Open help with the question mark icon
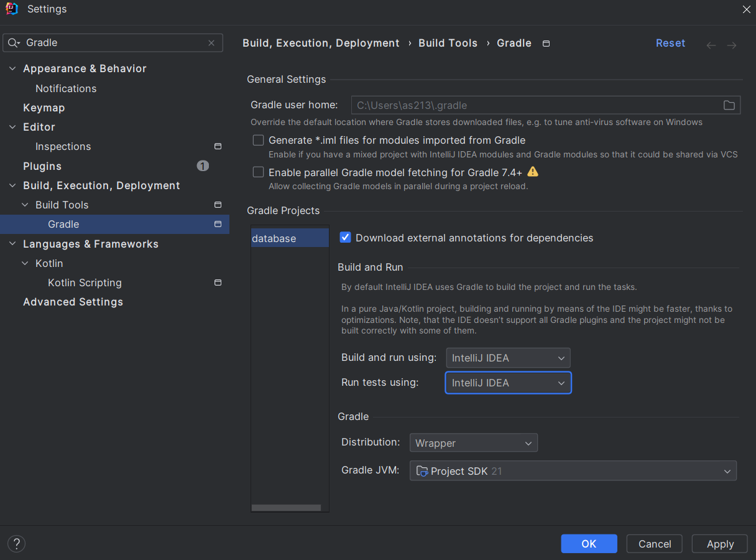The width and height of the screenshot is (756, 560). pyautogui.click(x=16, y=544)
